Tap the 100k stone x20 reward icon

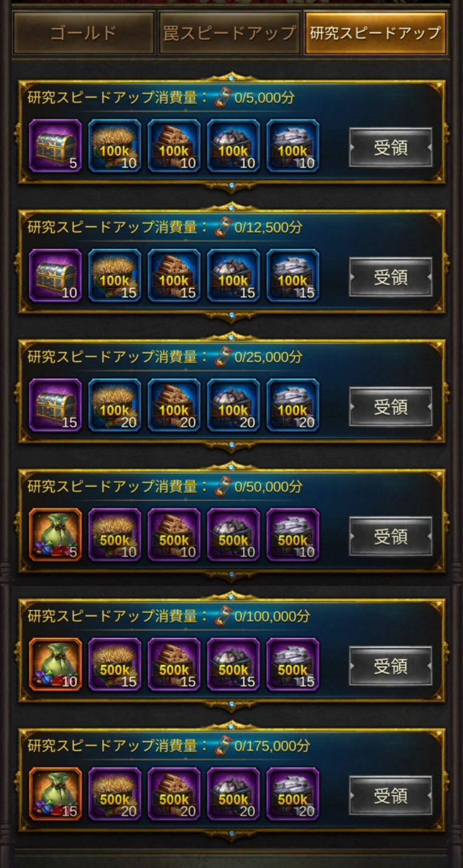pos(233,406)
